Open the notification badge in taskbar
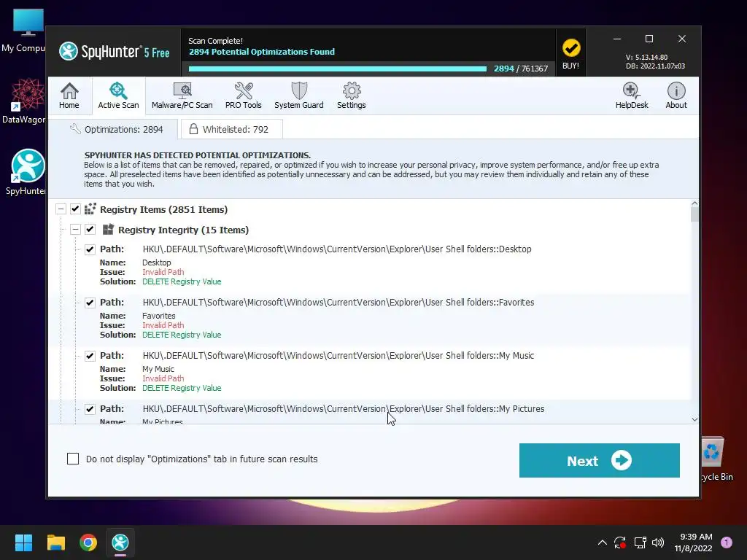Image resolution: width=747 pixels, height=560 pixels. [727, 542]
